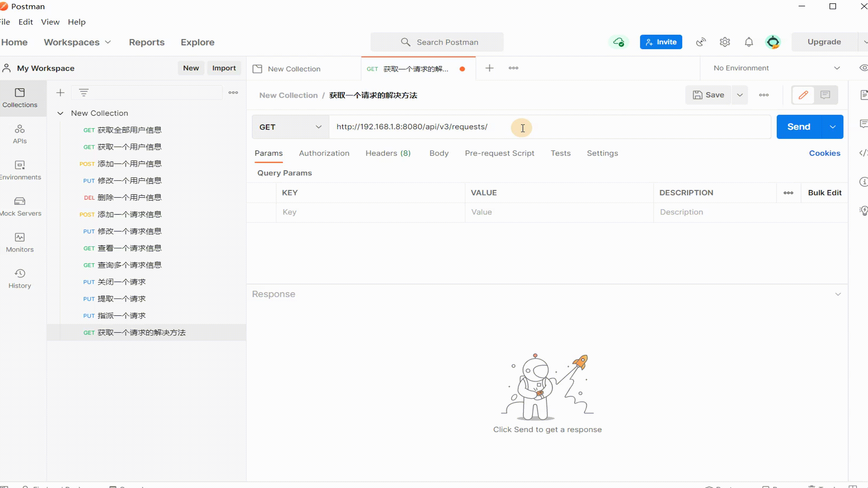Viewport: 868px width, 488px height.
Task: Click the Search Postman field
Action: point(437,42)
